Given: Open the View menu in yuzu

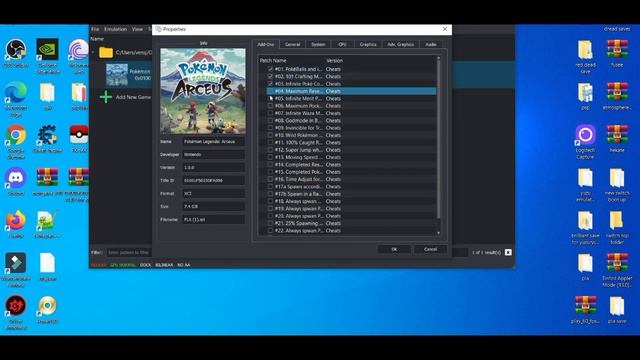Looking at the screenshot, I should coord(137,29).
